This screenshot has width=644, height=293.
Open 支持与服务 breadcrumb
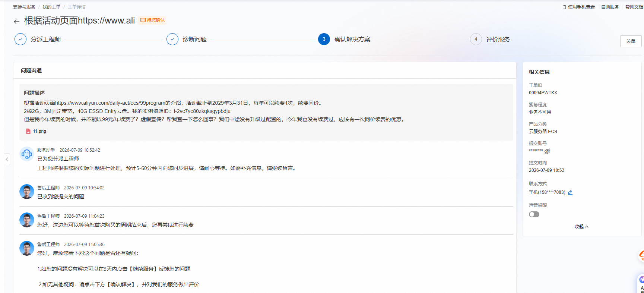(x=24, y=7)
